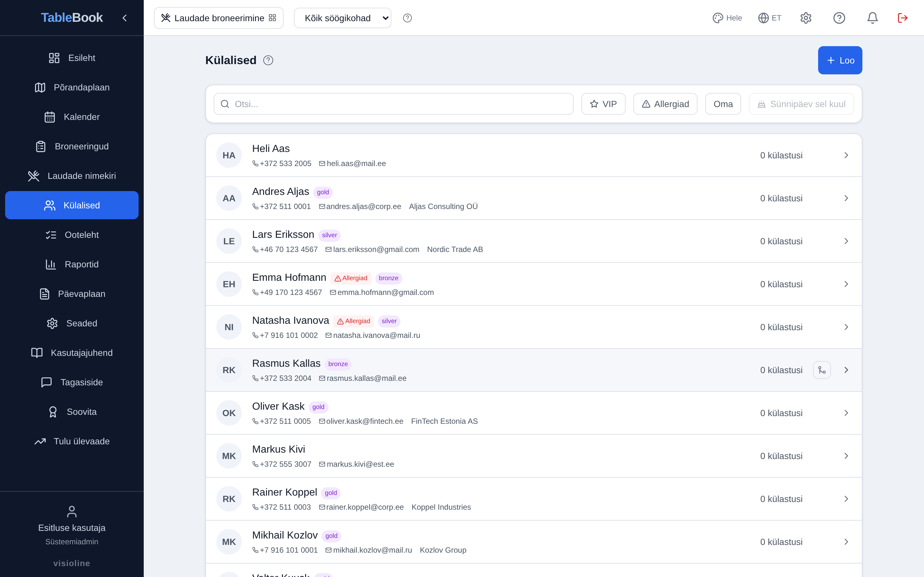This screenshot has height=577, width=924.
Task: Focus the Otsi search field
Action: pos(393,104)
